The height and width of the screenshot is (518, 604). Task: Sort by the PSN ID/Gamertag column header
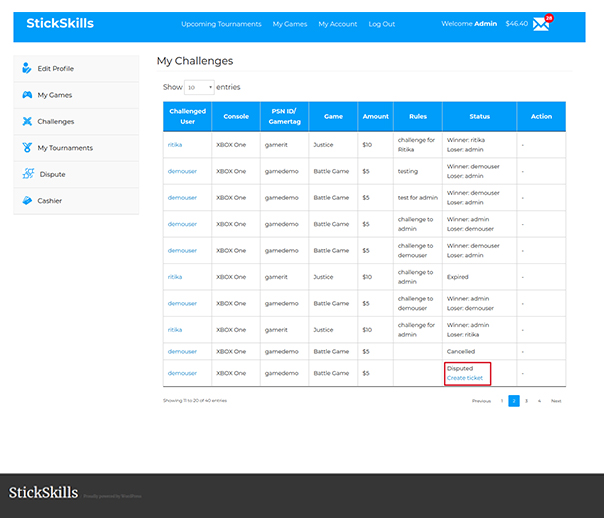point(284,116)
